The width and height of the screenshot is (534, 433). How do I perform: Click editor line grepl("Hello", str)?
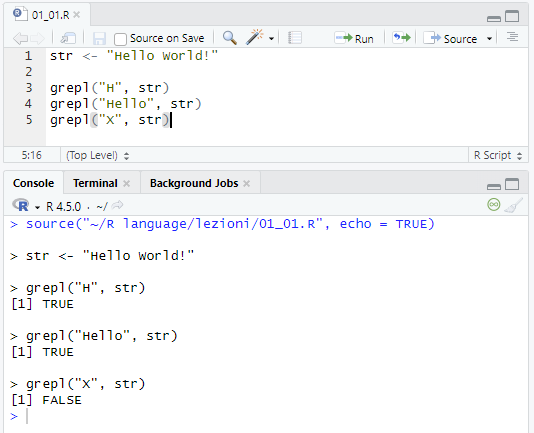[126, 104]
